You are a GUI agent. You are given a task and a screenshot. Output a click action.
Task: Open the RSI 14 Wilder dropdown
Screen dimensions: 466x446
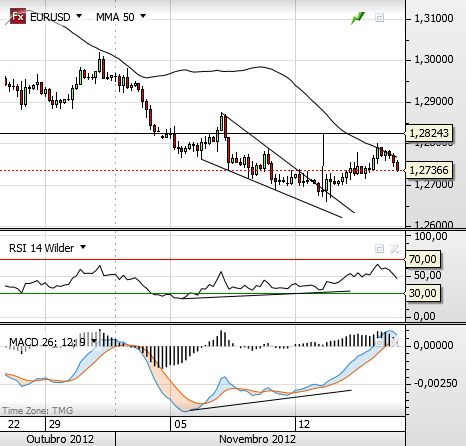pos(83,247)
